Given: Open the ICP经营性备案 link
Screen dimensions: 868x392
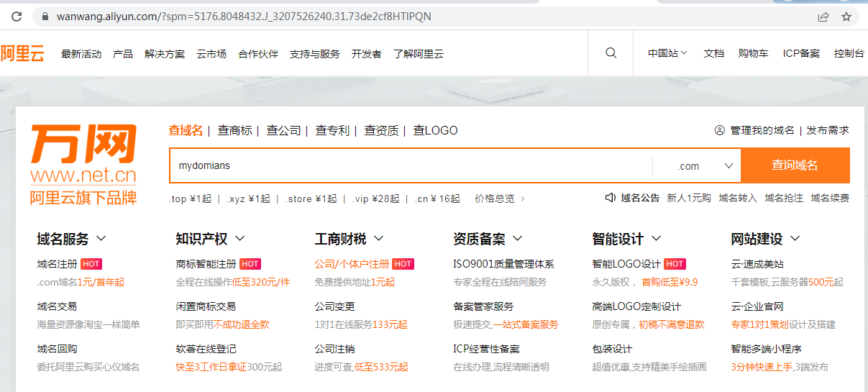Looking at the screenshot, I should pos(486,349).
